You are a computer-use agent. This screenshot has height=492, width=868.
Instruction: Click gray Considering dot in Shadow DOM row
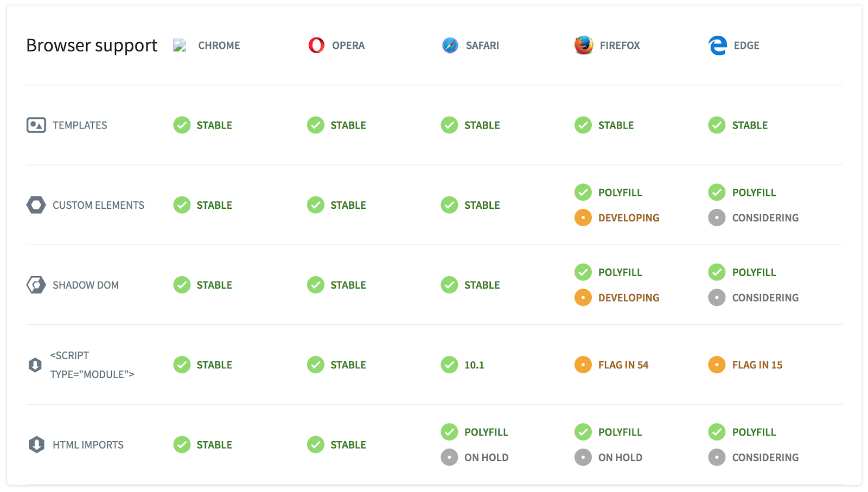pyautogui.click(x=717, y=297)
